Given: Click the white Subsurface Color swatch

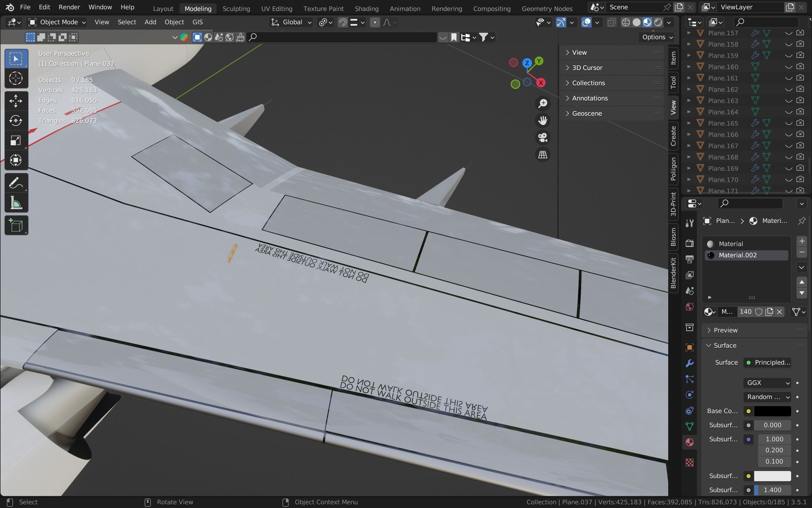Looking at the screenshot, I should [772, 476].
